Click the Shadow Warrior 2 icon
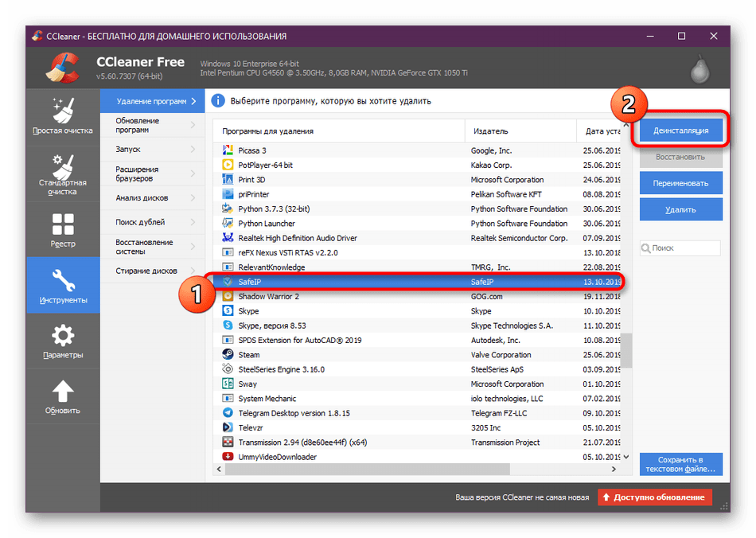 click(x=228, y=297)
